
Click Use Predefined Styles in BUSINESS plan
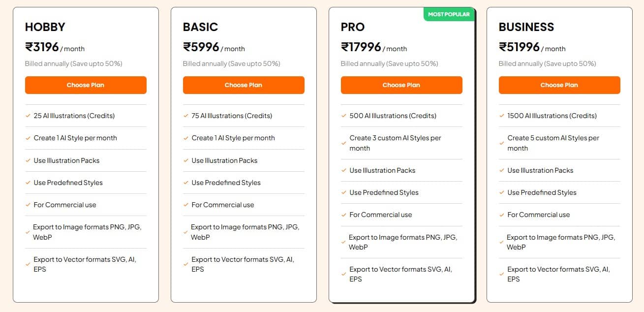(x=542, y=192)
